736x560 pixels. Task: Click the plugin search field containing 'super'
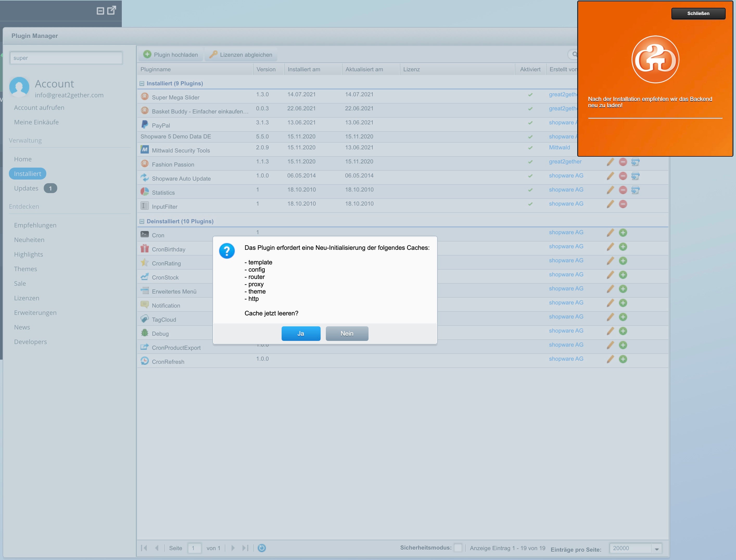(x=66, y=58)
